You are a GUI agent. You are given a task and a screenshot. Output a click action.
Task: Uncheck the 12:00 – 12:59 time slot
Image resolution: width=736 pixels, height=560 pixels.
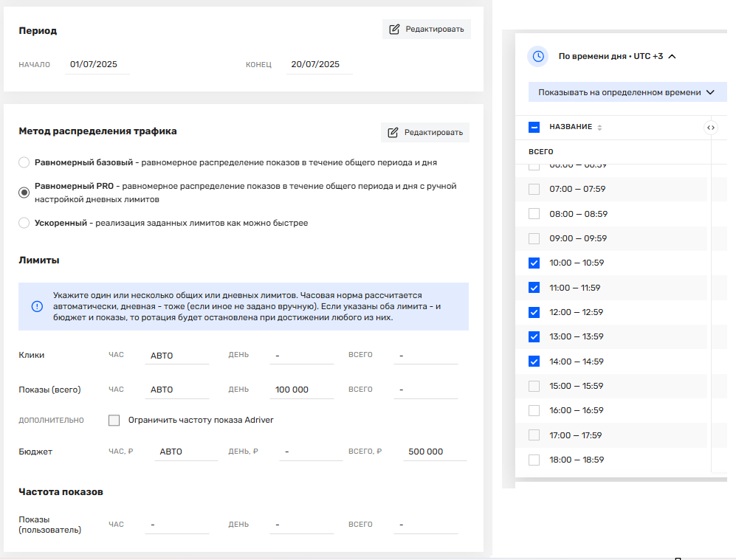pos(534,312)
